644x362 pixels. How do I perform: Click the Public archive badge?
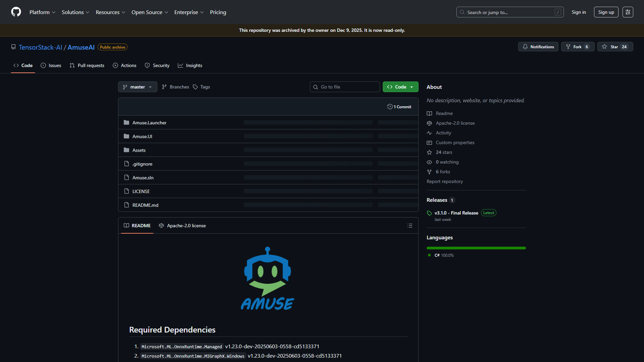coord(113,47)
